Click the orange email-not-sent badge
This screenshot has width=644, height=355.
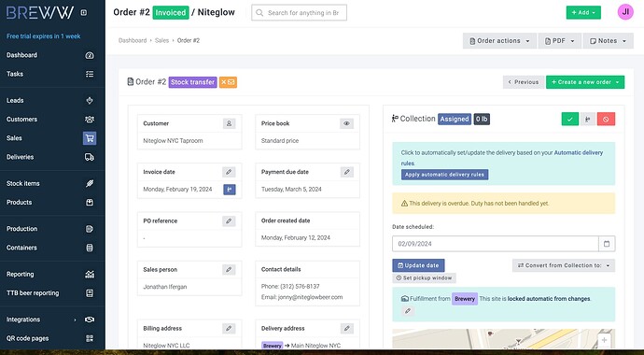(x=228, y=82)
